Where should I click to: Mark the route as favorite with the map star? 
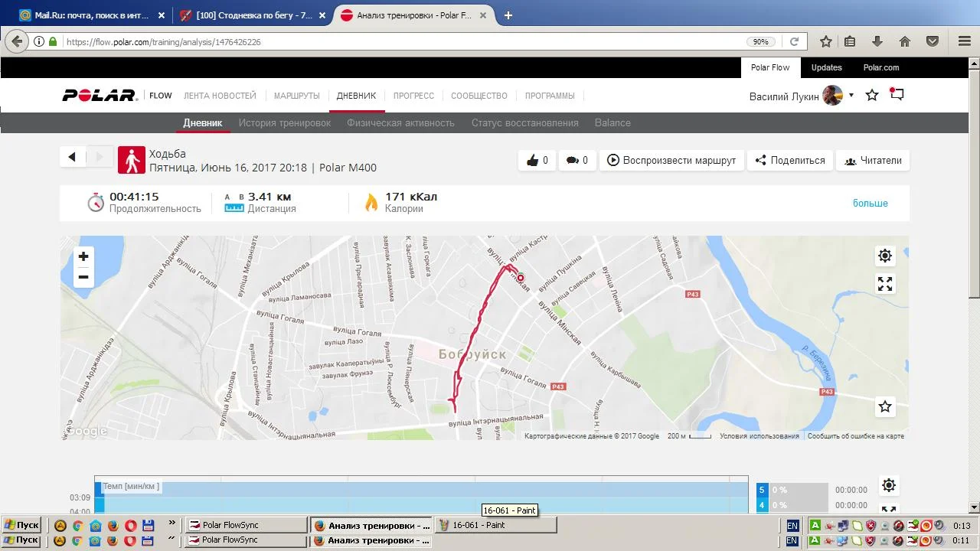click(x=885, y=406)
